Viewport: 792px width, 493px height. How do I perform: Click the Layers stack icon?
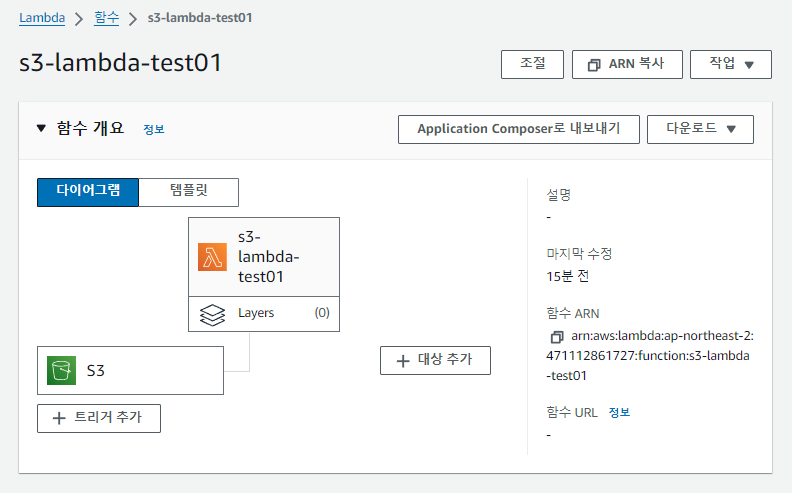coord(213,314)
